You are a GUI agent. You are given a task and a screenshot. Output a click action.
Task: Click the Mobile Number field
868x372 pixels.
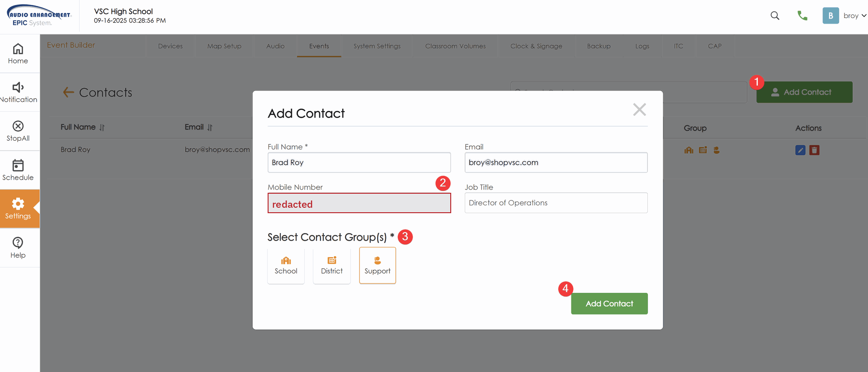[359, 203]
